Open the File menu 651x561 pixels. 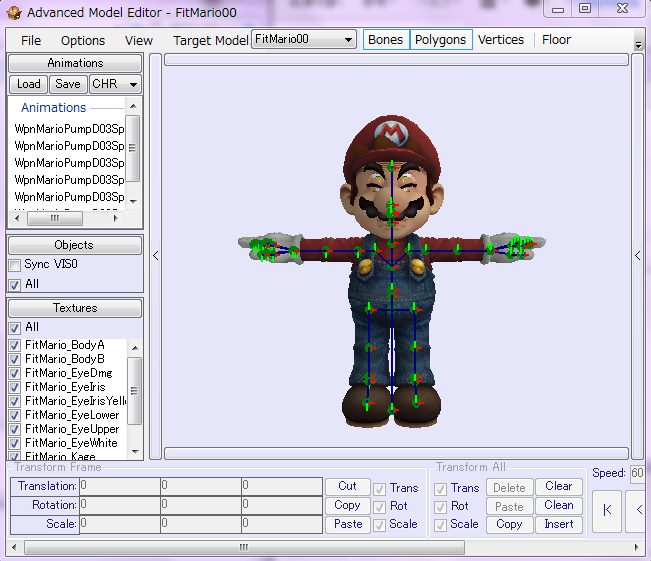[31, 40]
